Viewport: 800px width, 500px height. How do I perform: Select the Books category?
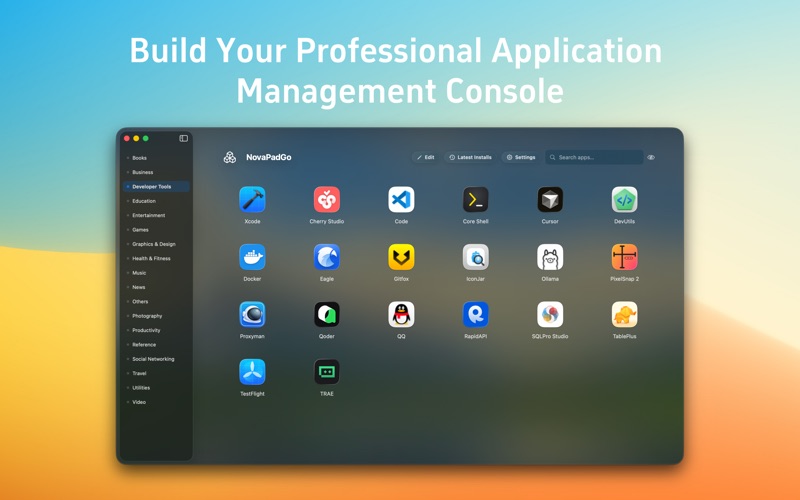pyautogui.click(x=156, y=158)
